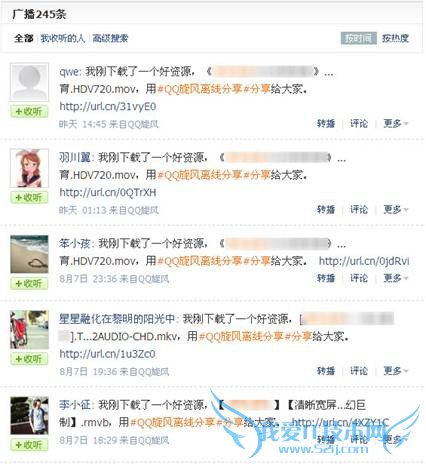
Task: Expand 更多 menu on 羽川翼's post
Action: (396, 210)
